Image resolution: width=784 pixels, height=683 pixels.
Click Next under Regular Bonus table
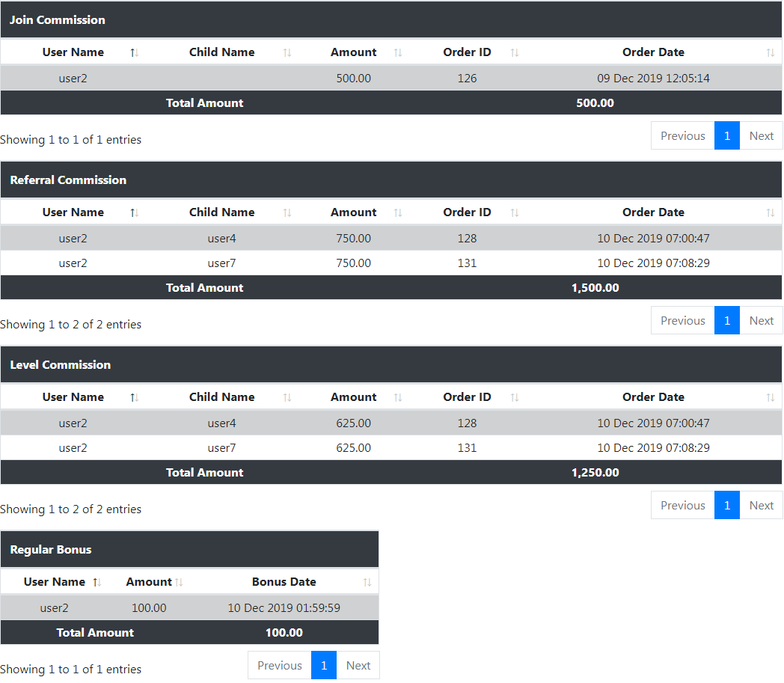pos(358,665)
